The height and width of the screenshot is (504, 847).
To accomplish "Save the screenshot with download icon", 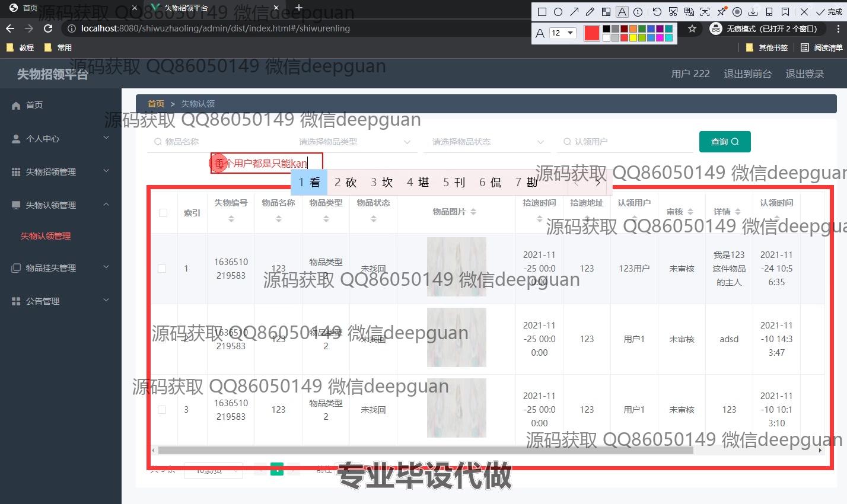I will pyautogui.click(x=753, y=12).
